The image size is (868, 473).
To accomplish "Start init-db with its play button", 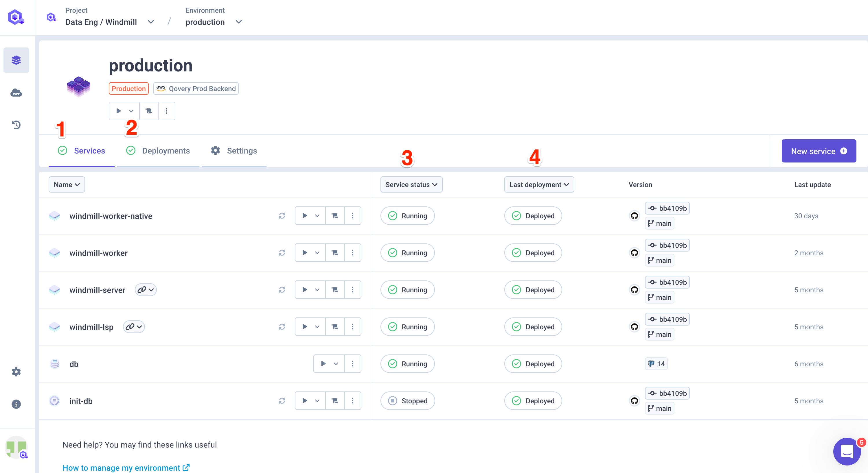I will (304, 401).
